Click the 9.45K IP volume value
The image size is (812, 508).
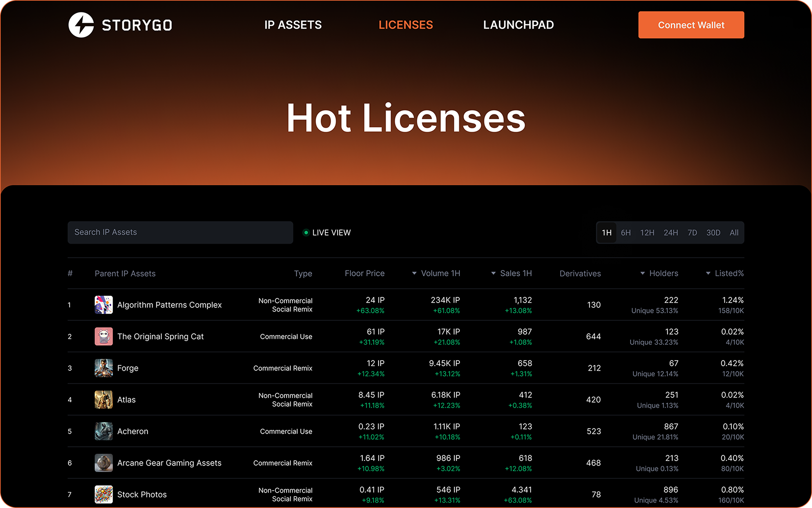pyautogui.click(x=444, y=363)
